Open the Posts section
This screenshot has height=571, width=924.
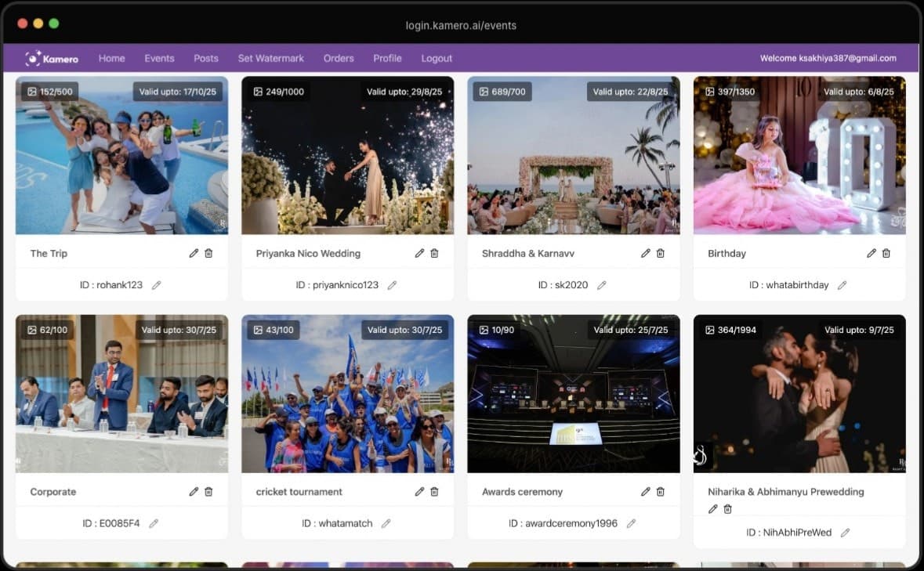coord(205,58)
